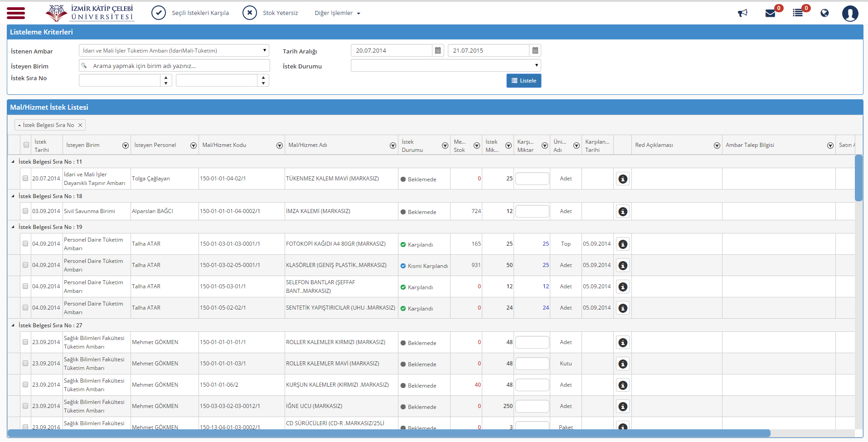Screen dimensions: 868x442
Task: Filter the İsteyen Birim column
Action: click(126, 146)
